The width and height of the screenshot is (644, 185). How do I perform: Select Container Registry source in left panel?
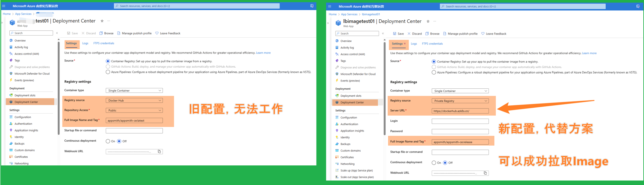pyautogui.click(x=108, y=61)
